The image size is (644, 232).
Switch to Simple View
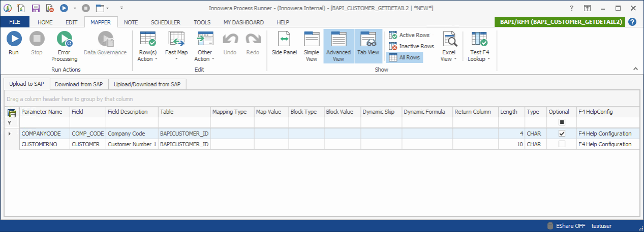coord(312,46)
